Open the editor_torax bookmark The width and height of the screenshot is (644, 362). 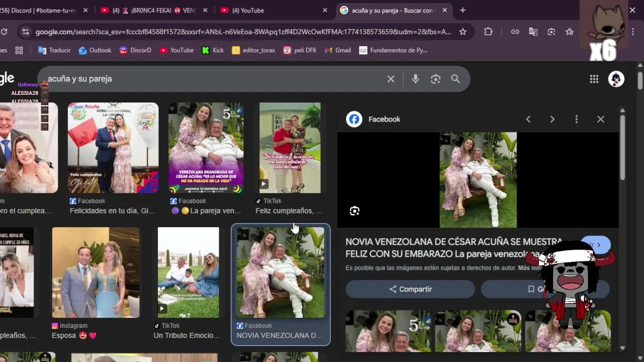(254, 50)
